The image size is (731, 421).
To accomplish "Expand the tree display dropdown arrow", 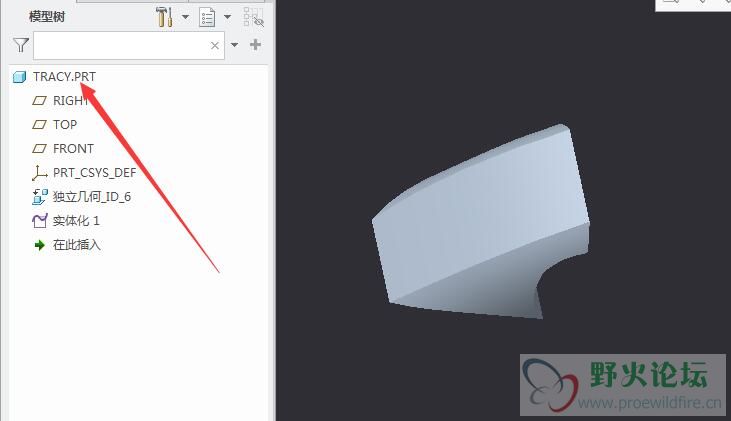I will click(x=228, y=17).
